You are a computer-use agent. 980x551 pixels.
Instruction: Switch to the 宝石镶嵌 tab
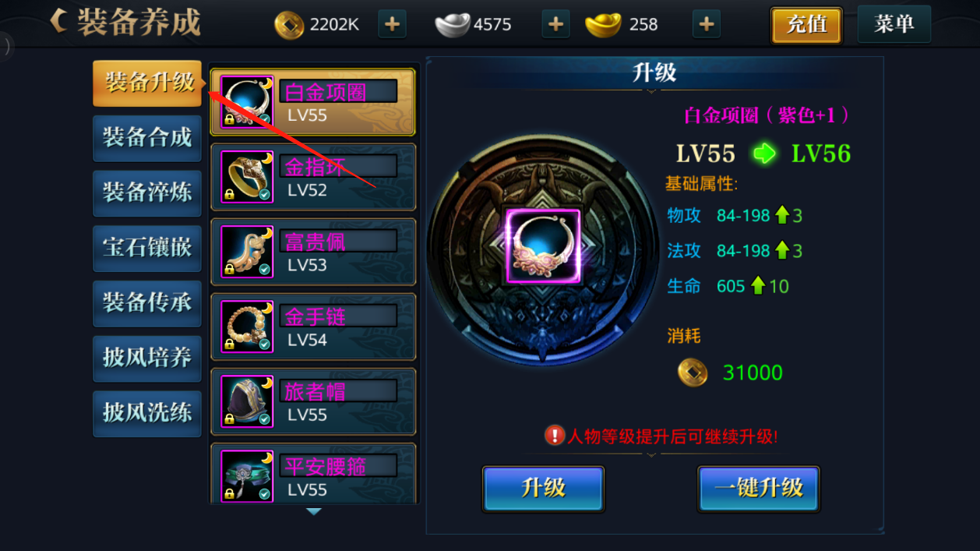[147, 248]
